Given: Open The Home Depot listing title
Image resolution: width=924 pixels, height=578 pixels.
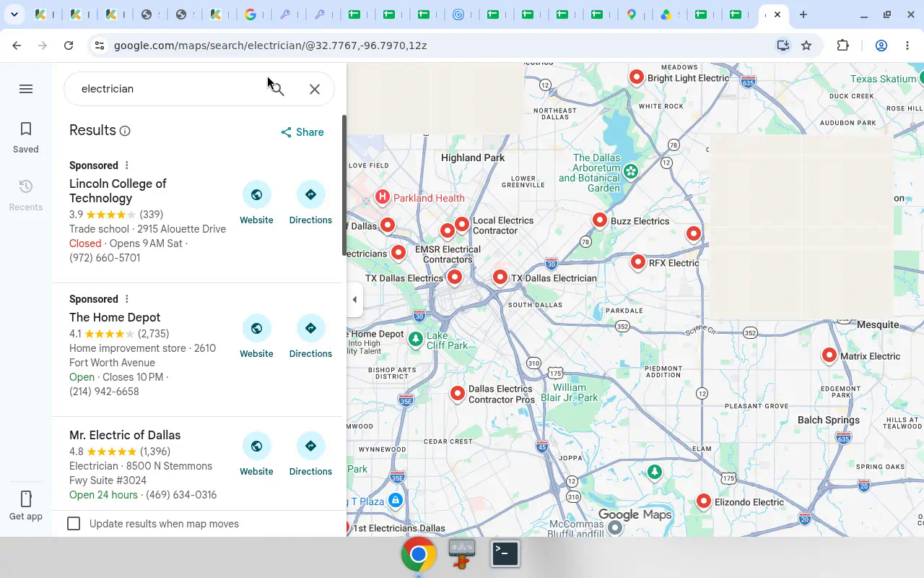Looking at the screenshot, I should pyautogui.click(x=115, y=317).
